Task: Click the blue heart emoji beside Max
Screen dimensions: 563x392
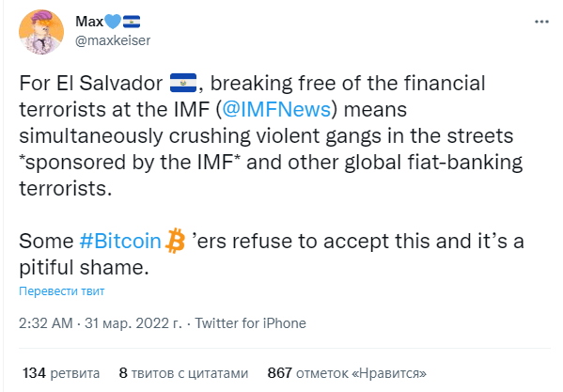Action: click(113, 22)
